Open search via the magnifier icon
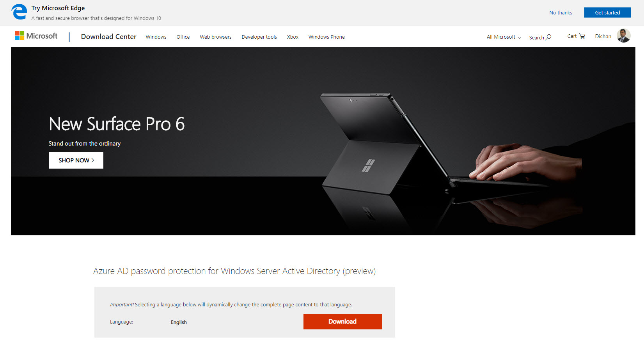This screenshot has height=345, width=644. [x=548, y=37]
